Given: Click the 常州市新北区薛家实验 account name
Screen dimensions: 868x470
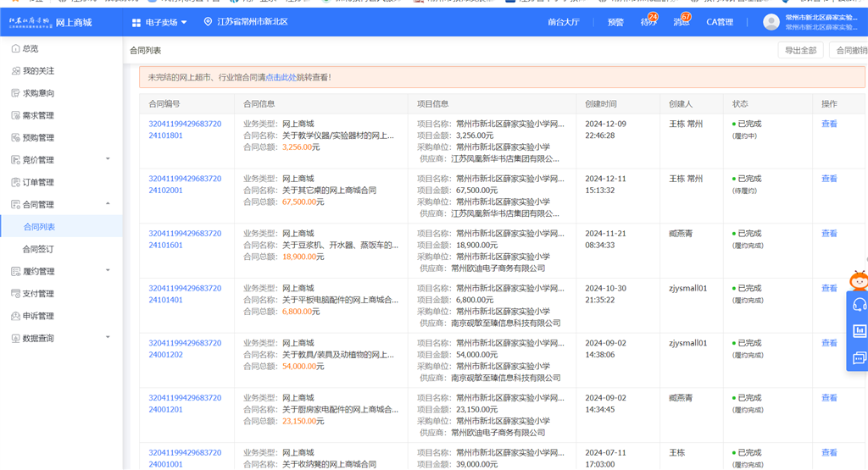Looking at the screenshot, I should coord(821,18).
